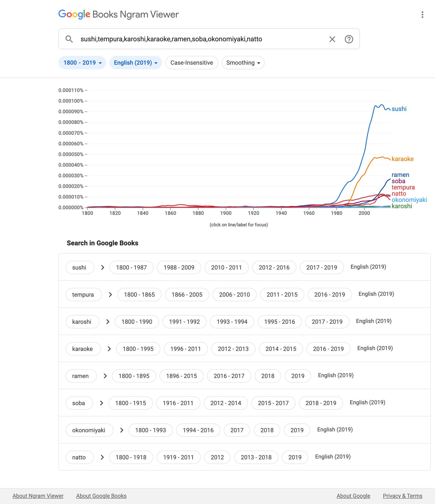Screen dimensions: 435x504
Task: Click the Google Books Ngram Viewer logo
Action: [x=118, y=14]
